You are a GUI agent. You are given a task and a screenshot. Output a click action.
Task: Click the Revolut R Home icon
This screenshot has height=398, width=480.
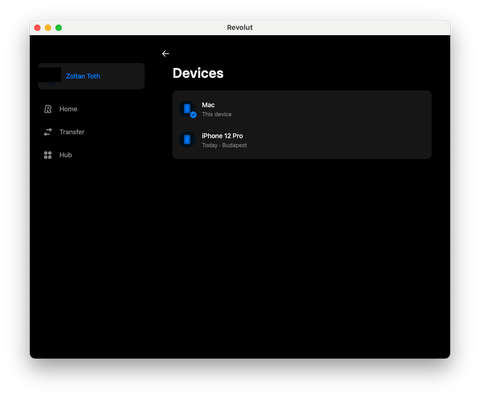(48, 109)
